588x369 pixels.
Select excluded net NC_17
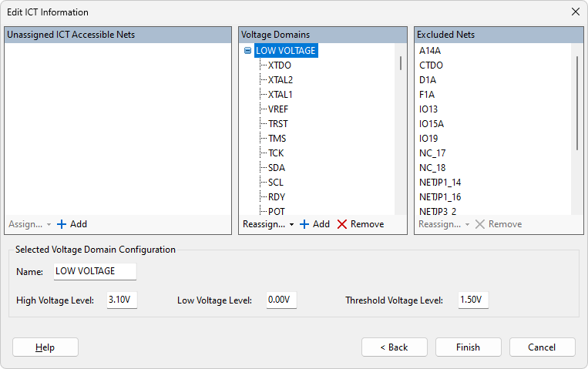(432, 153)
